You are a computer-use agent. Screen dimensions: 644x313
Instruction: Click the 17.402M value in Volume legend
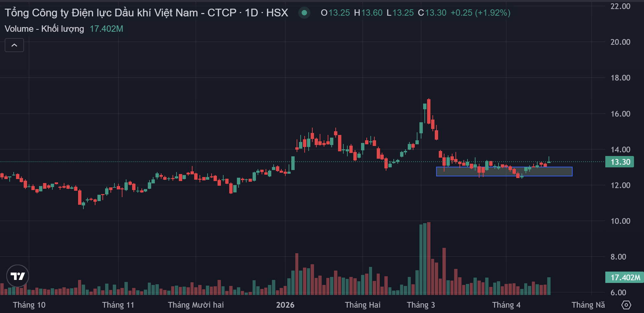click(106, 29)
